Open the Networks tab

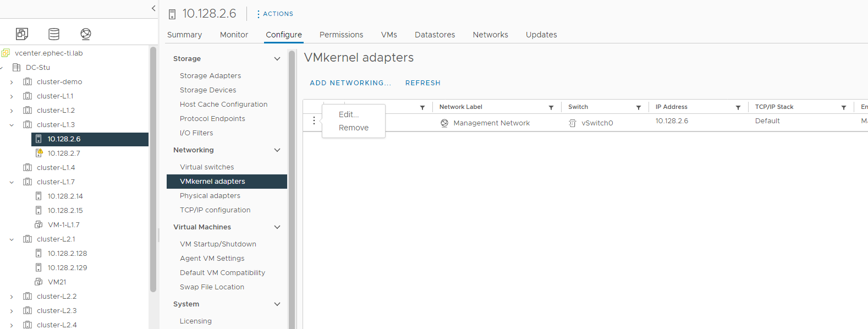coord(490,35)
